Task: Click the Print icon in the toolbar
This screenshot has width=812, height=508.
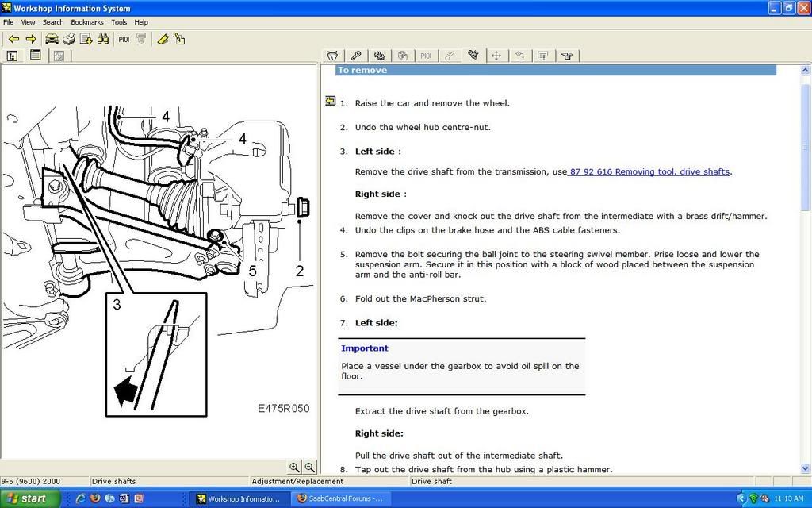Action: click(x=69, y=39)
